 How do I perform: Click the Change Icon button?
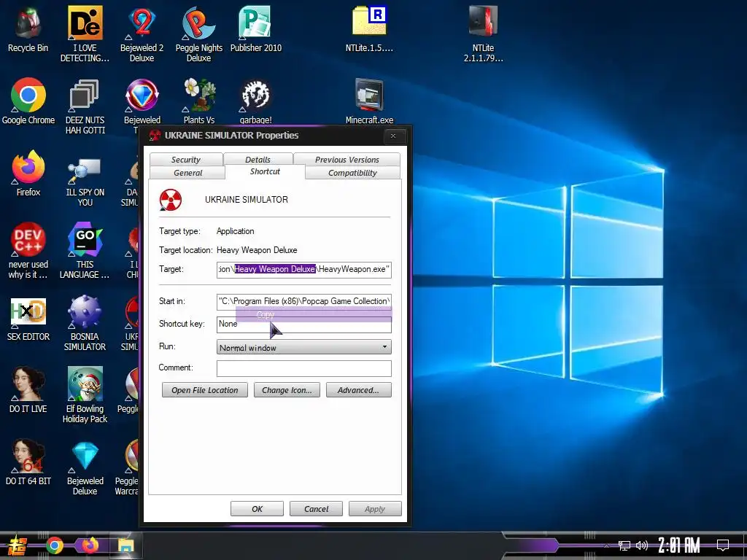(287, 390)
